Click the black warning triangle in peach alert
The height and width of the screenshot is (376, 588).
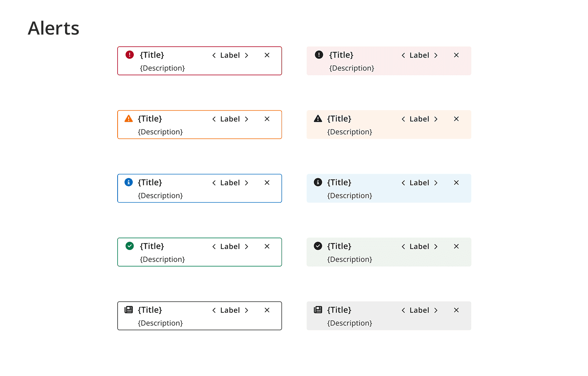coord(318,119)
